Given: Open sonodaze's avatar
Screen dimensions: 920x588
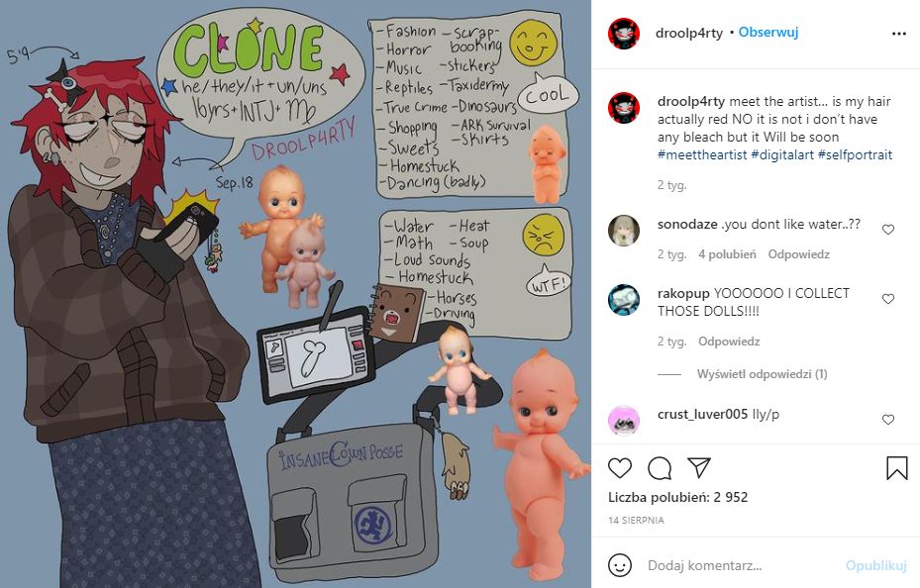Looking at the screenshot, I should 624,230.
